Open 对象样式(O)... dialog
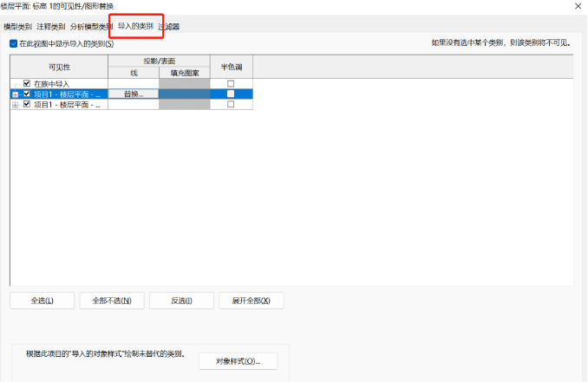Image resolution: width=588 pixels, height=382 pixels. (238, 361)
